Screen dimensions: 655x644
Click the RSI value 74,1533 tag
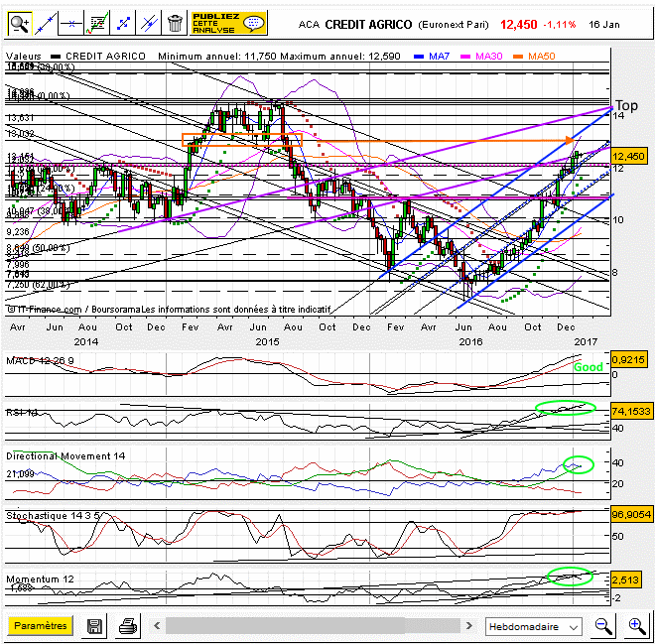tap(631, 412)
